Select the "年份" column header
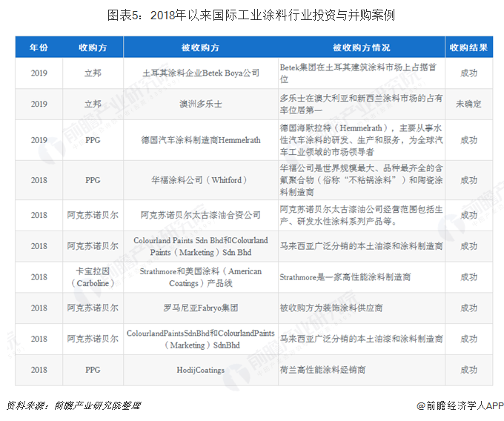504x421 pixels. 39,47
